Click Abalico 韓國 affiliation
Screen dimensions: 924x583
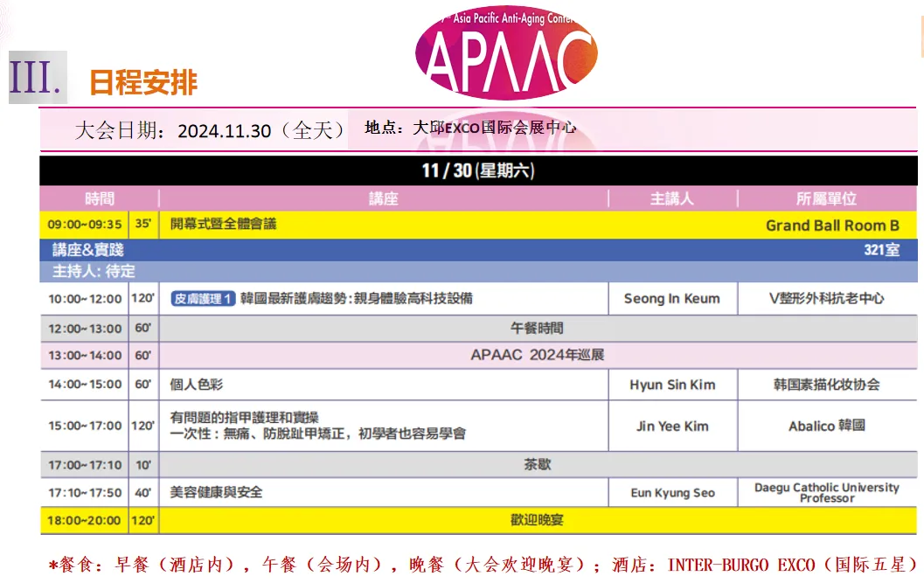pos(827,426)
